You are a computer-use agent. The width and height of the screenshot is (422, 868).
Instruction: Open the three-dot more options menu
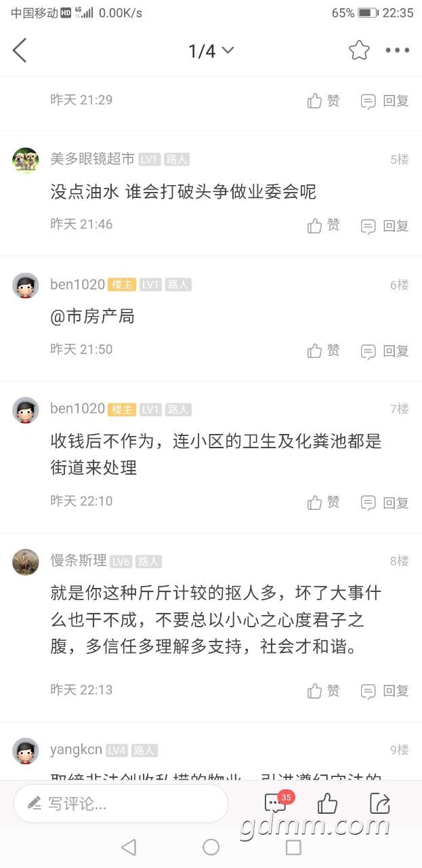pyautogui.click(x=398, y=50)
